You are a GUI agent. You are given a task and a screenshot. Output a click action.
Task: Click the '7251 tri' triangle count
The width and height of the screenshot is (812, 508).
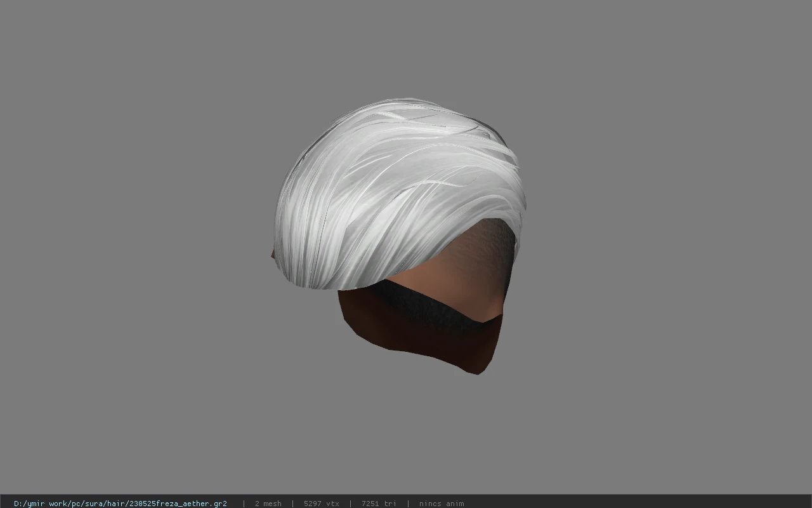(379, 504)
